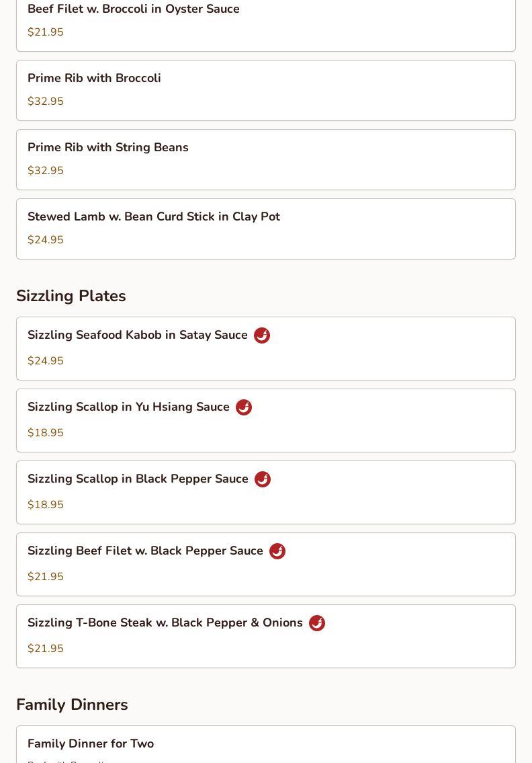Click chili icon on Scallop Black Pepper Sauce
The height and width of the screenshot is (763, 532).
[x=263, y=479]
